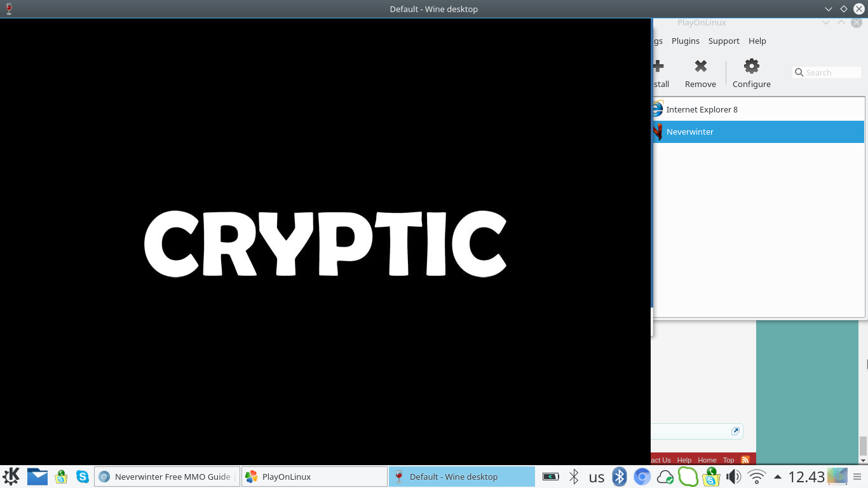Click the 'us' keyboard layout indicator

(x=597, y=477)
